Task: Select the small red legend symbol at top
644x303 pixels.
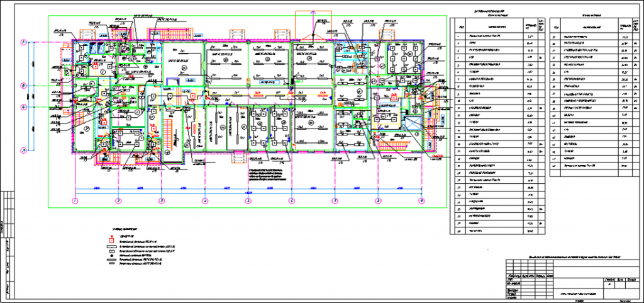Action: click(x=111, y=236)
